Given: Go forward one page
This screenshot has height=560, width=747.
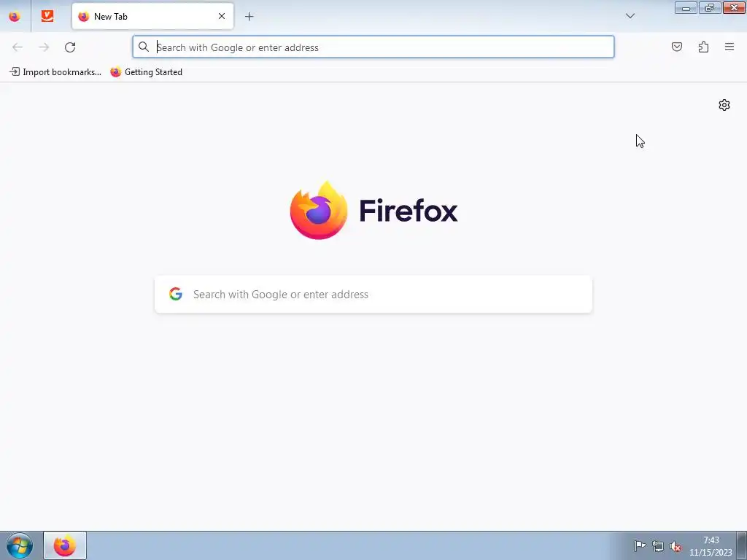Looking at the screenshot, I should [44, 47].
